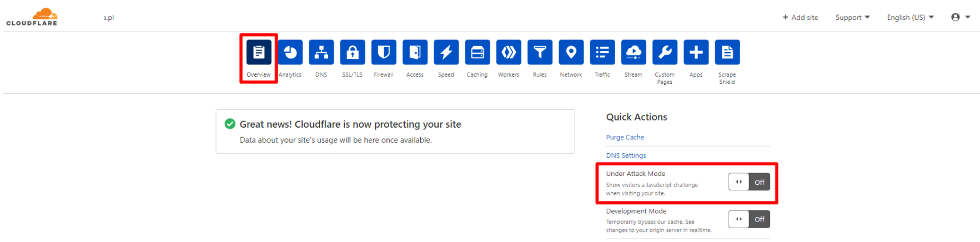This screenshot has height=242, width=980.
Task: Click the Purge Cache link
Action: coord(625,137)
